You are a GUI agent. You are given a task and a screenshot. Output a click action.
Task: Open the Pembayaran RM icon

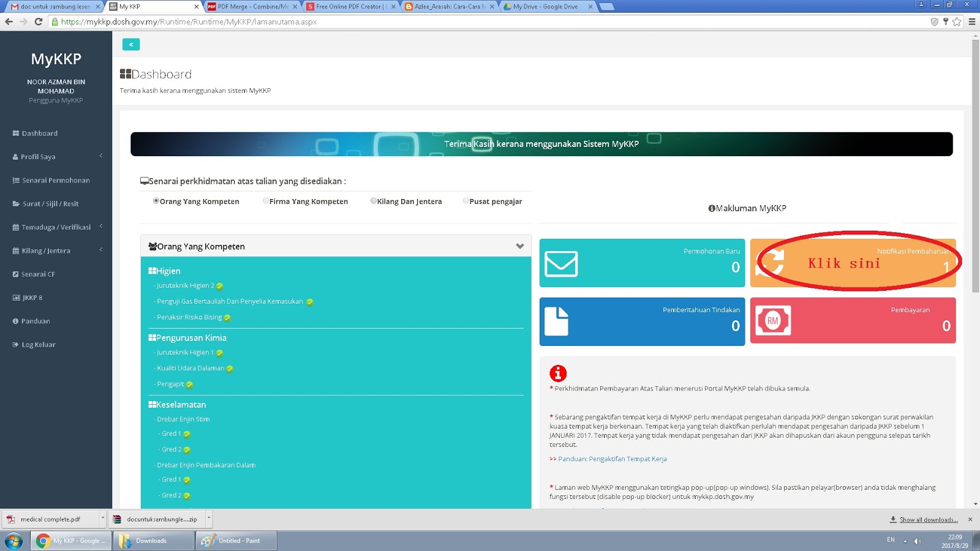(773, 320)
